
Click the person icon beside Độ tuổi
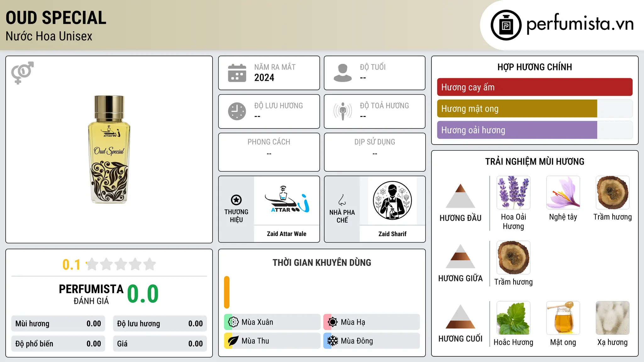pyautogui.click(x=343, y=73)
